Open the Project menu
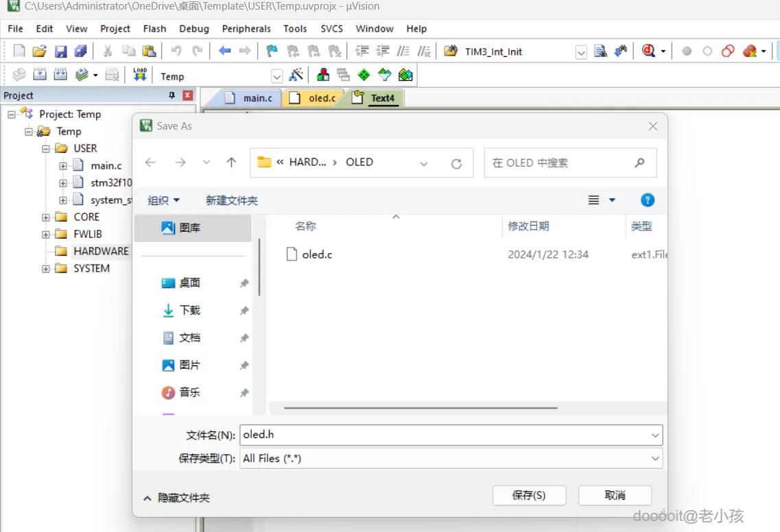This screenshot has height=532, width=780. tap(115, 29)
